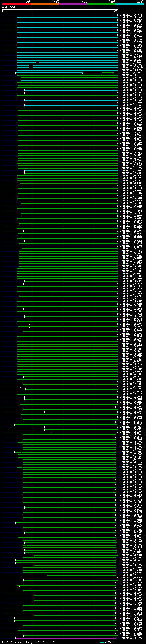This screenshot has width=146, height=644.
Task: Click the cyan ~100% identity legend segment
Action: [x=130, y=4]
